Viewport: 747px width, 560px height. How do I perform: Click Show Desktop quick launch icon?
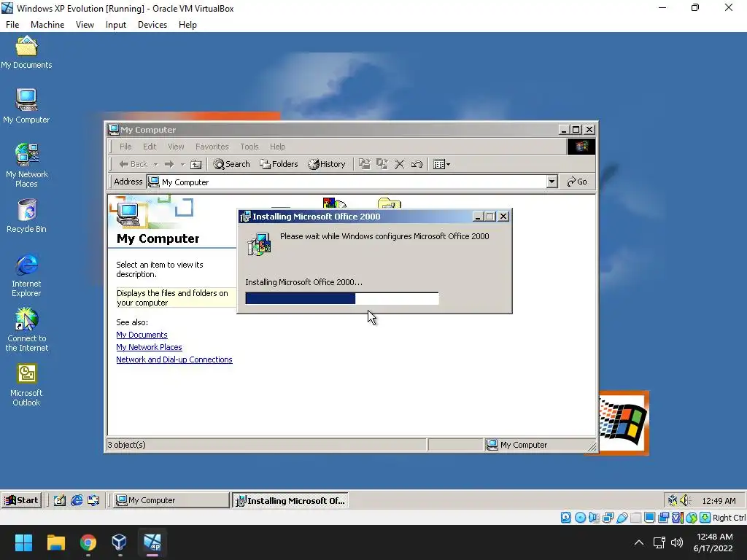coord(60,500)
